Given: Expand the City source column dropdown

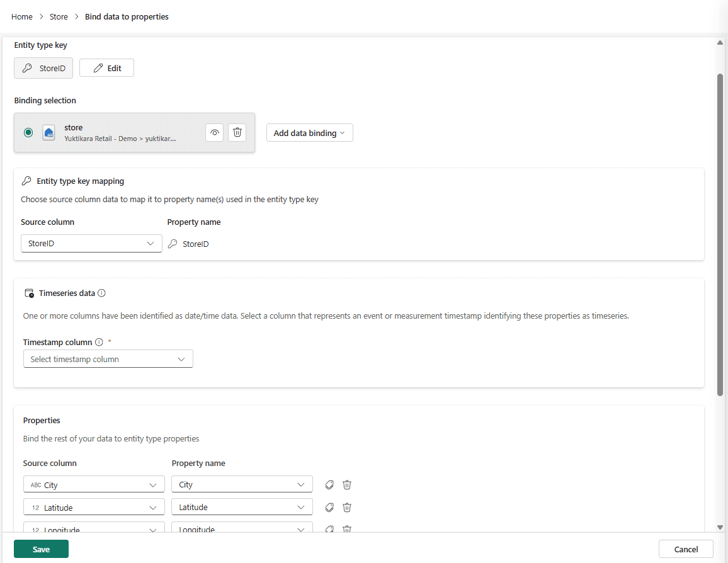Looking at the screenshot, I should [x=94, y=484].
